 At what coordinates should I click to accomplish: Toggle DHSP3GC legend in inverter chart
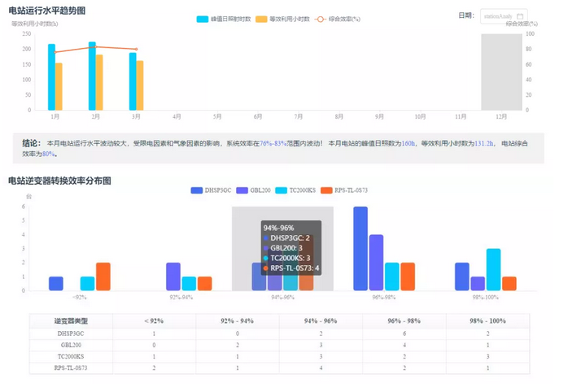click(212, 190)
